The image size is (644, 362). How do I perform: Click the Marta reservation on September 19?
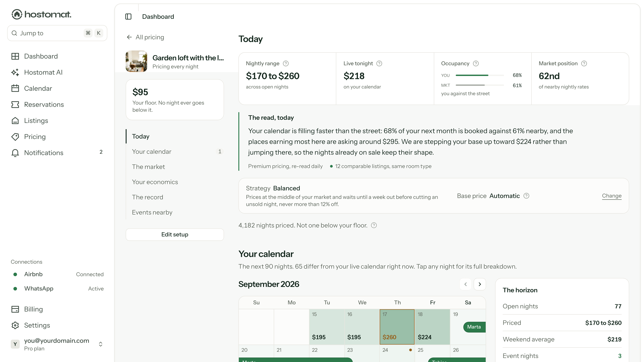point(474,327)
